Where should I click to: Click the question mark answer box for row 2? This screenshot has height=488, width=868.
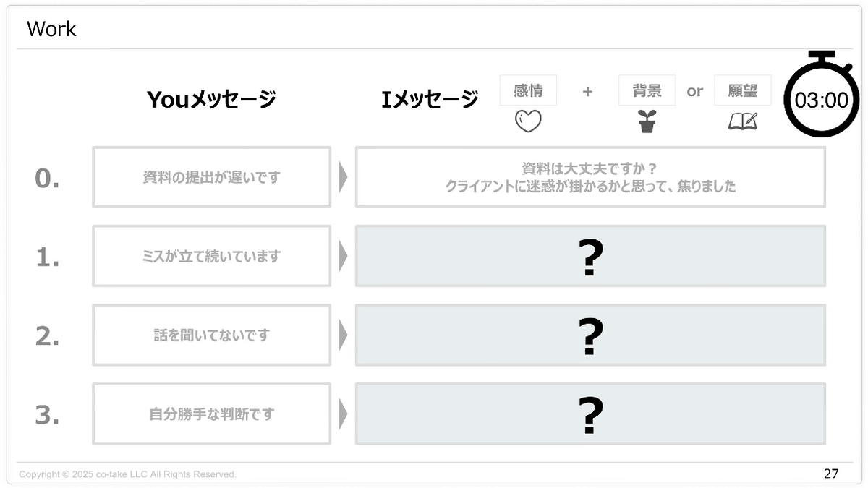click(590, 335)
